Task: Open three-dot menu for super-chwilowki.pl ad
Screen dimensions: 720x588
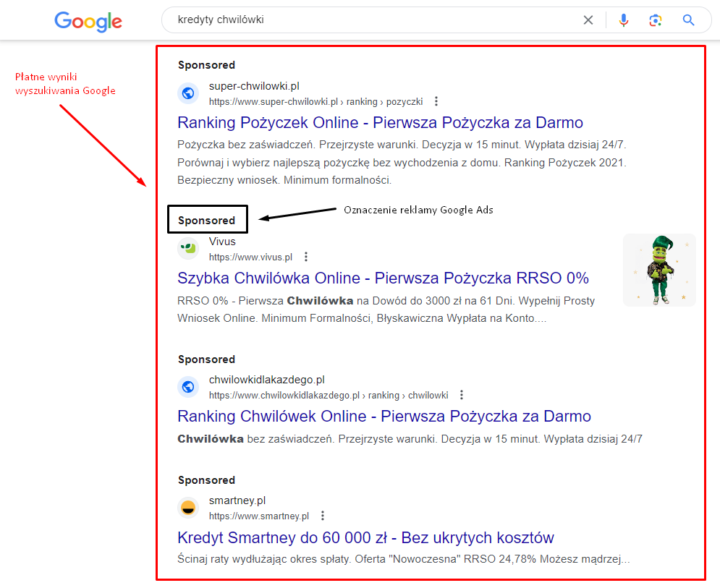Action: [436, 101]
